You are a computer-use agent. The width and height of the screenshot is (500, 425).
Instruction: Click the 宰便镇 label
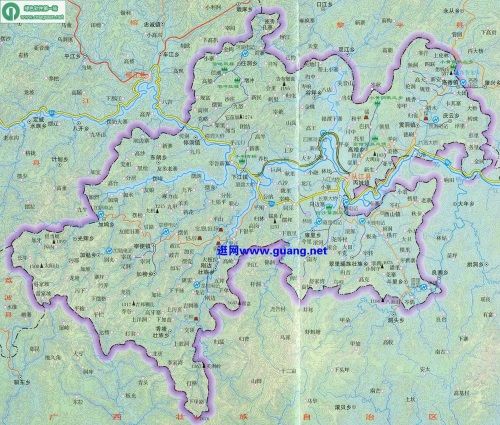point(142,246)
